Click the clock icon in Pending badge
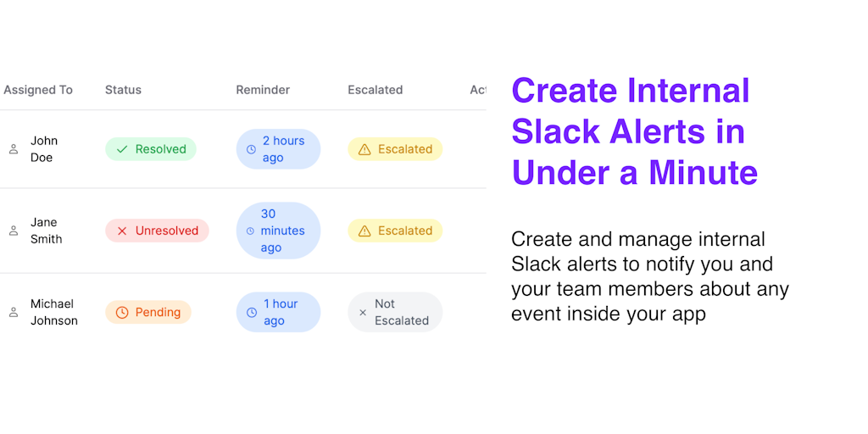The image size is (868, 434). (122, 312)
